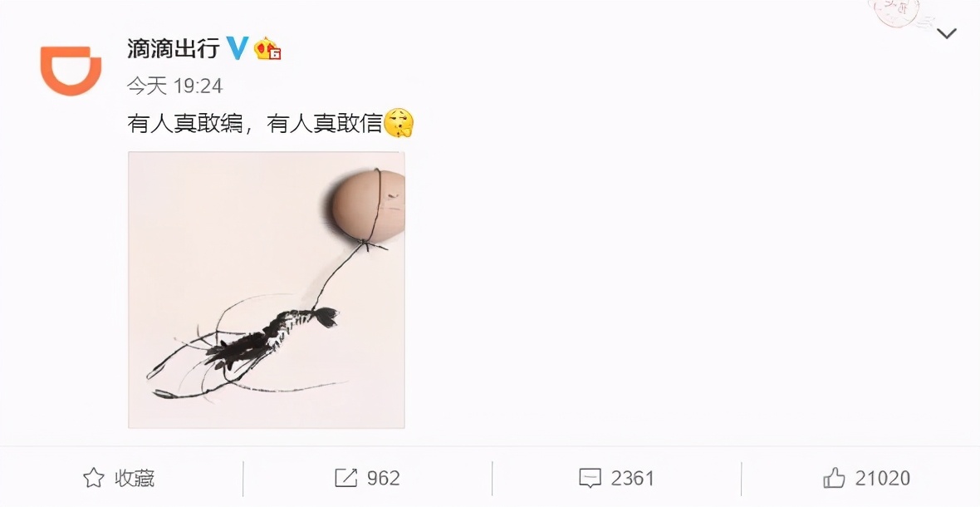
Task: Click the shushing face emoji in post
Action: pos(399,122)
